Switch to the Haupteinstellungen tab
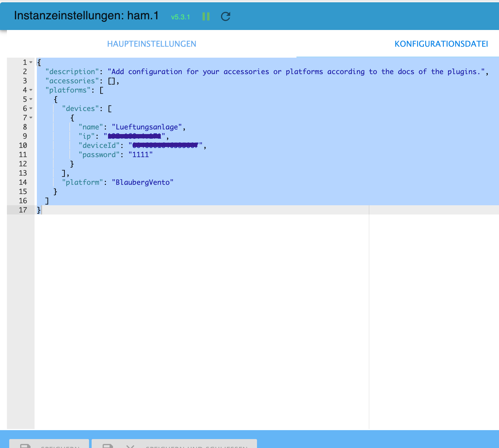The image size is (499, 448). click(x=152, y=44)
